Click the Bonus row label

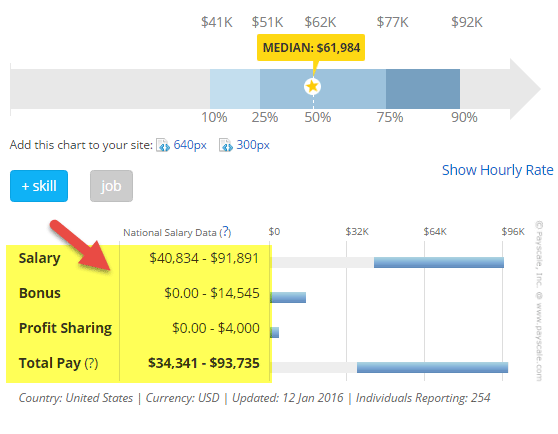coord(40,293)
